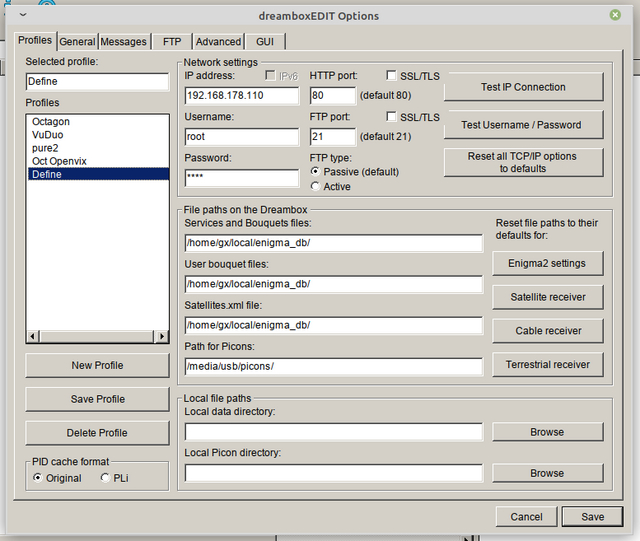Screen dimensions: 640x541
Task: Click Test IP Connection
Action: [x=524, y=87]
